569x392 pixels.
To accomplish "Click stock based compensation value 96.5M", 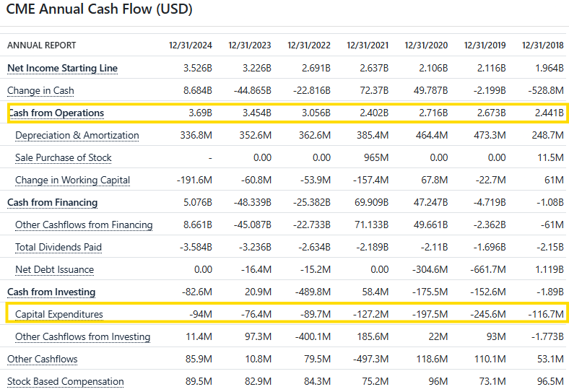I will [x=550, y=382].
